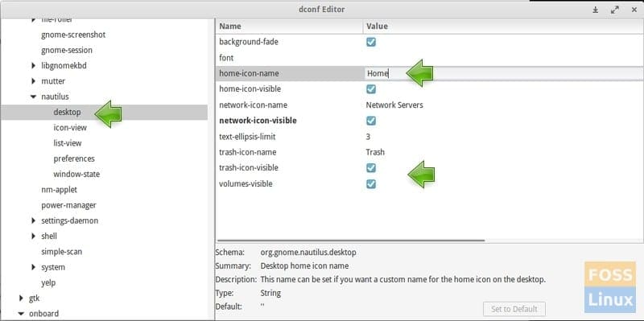Select the gtk label in tree

34,298
